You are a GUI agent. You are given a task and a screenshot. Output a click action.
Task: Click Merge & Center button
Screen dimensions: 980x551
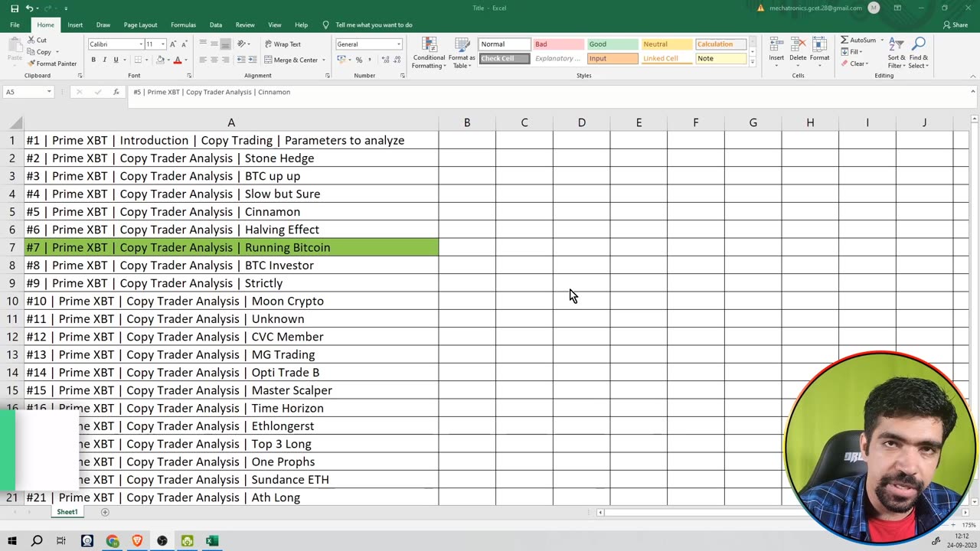tap(291, 60)
